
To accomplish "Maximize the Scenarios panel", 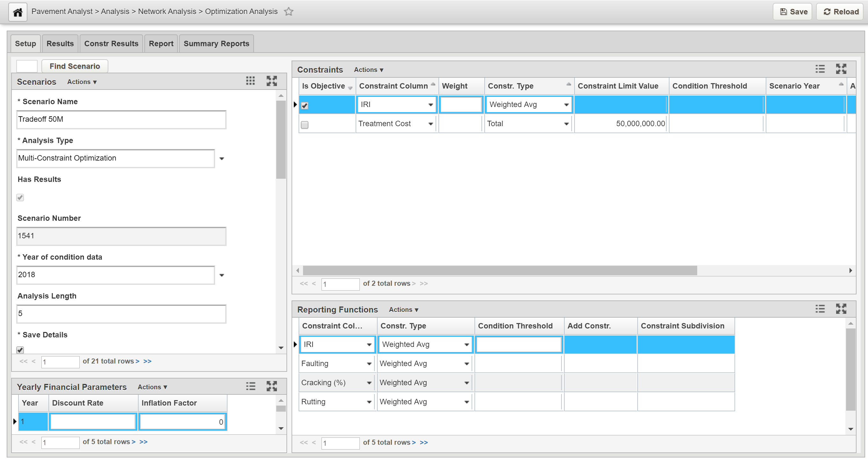I will tap(271, 81).
